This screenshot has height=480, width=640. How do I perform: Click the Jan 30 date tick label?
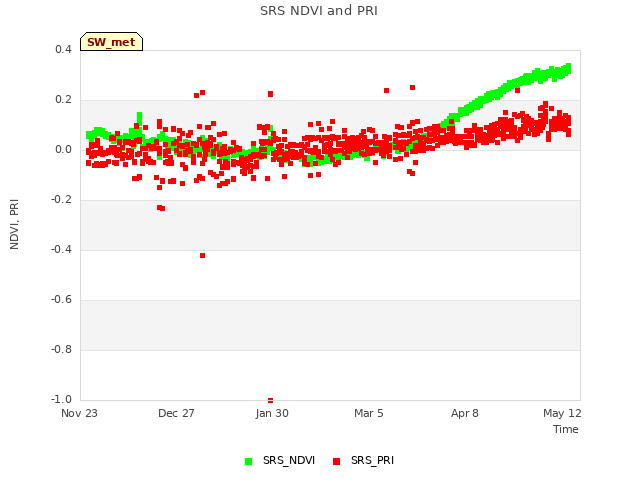point(272,413)
